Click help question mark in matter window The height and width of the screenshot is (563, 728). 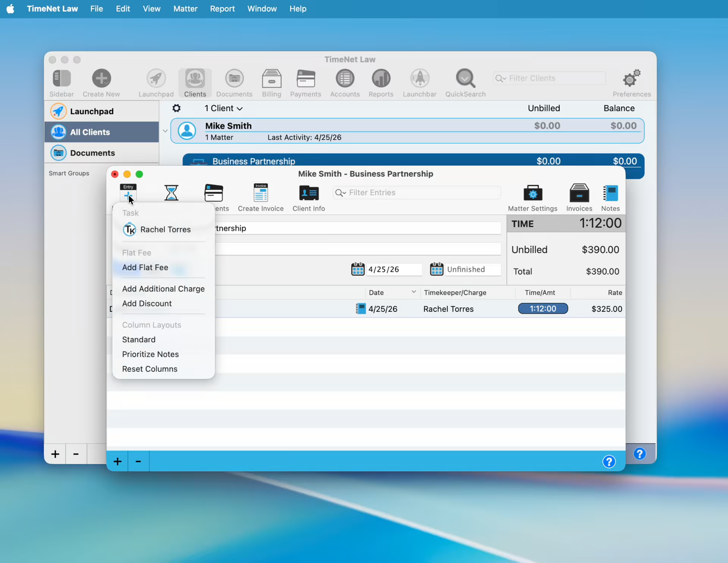coord(609,461)
